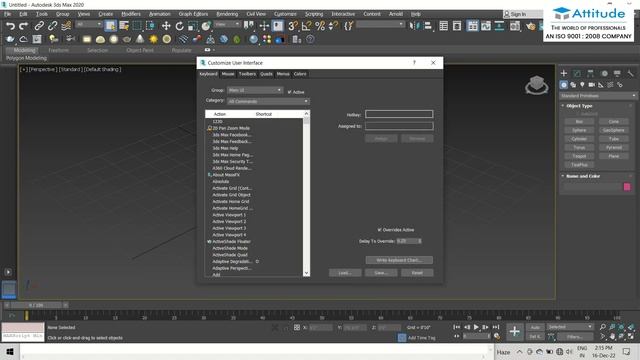Open the Render Setup teapot icon
This screenshot has height=360, width=640.
point(530,26)
